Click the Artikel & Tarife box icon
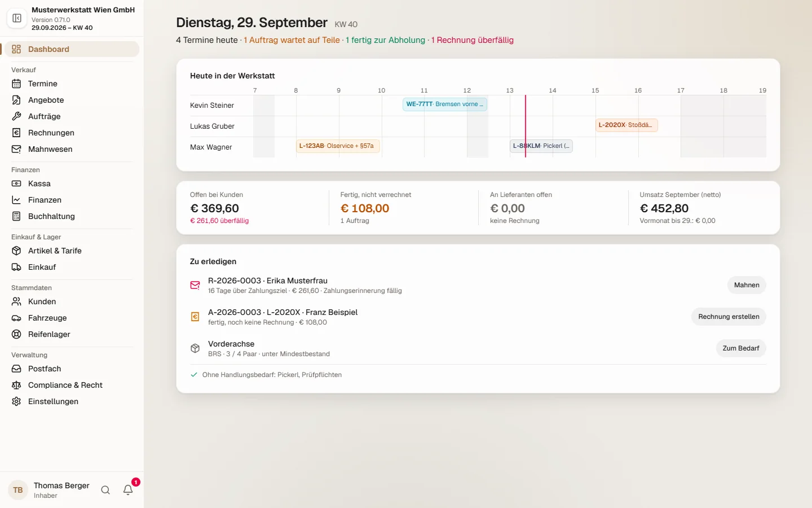 click(16, 251)
